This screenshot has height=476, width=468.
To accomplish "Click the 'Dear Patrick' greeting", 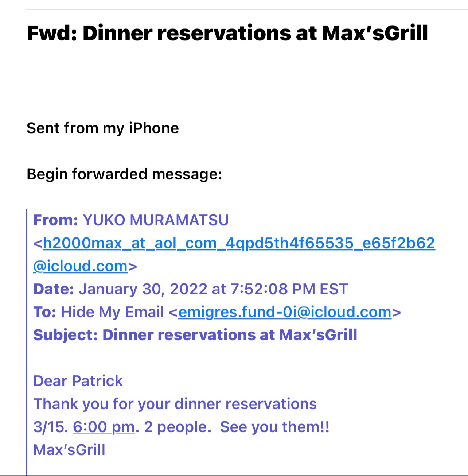I will pos(78,381).
